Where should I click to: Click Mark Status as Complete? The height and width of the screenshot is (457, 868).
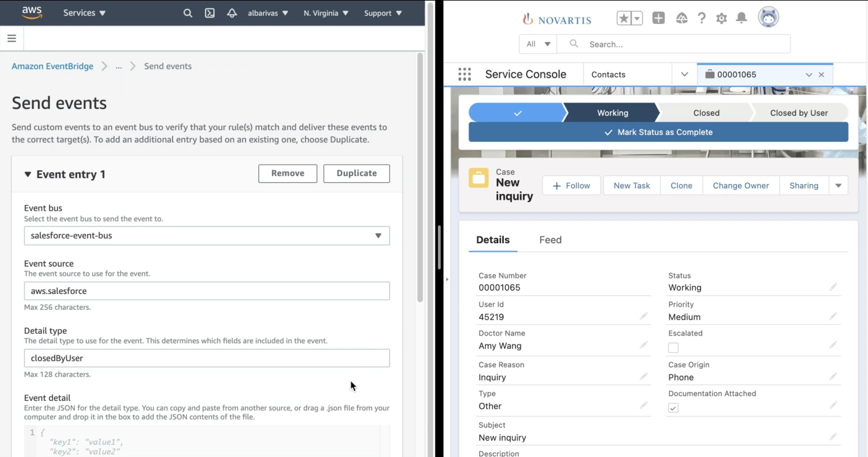click(x=658, y=132)
